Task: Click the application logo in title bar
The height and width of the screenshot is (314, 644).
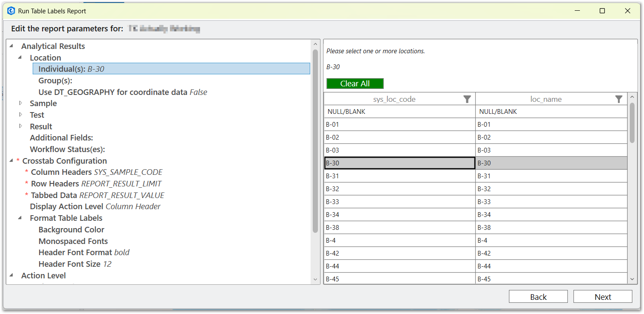Action: tap(11, 11)
